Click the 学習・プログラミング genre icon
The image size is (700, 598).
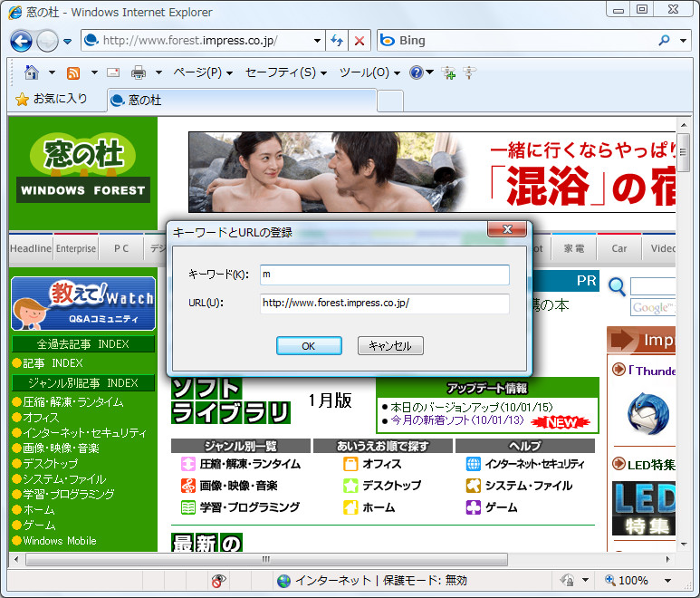[x=188, y=507]
